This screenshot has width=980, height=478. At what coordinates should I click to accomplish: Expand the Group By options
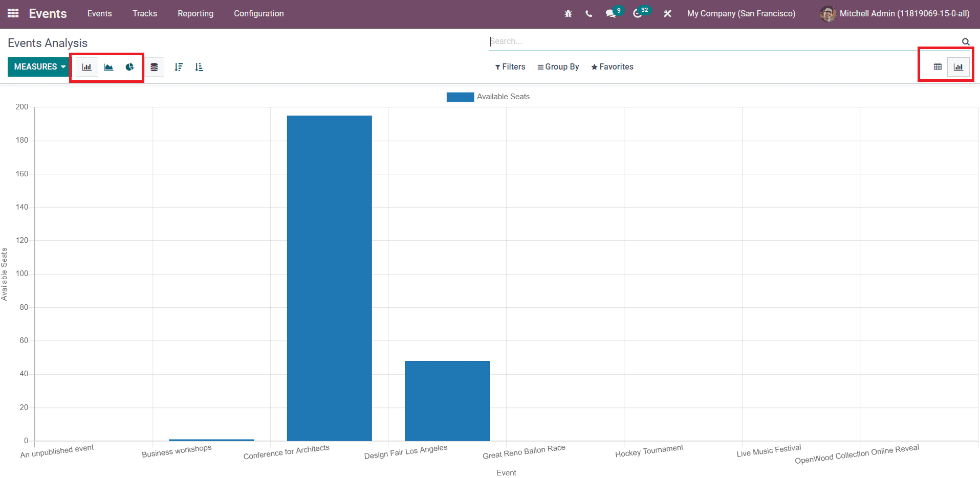[x=558, y=66]
